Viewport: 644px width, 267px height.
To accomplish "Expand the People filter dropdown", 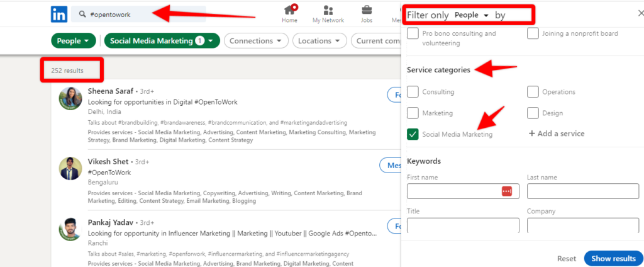I will point(73,41).
